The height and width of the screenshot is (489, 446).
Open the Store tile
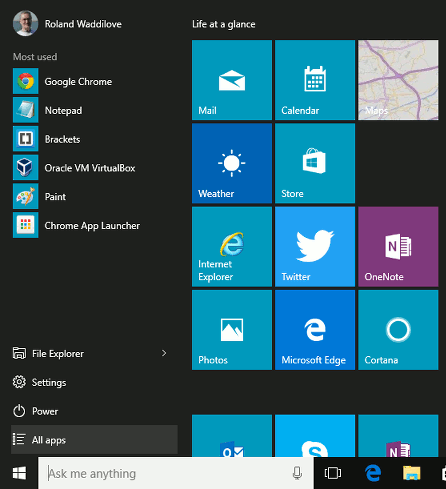315,163
